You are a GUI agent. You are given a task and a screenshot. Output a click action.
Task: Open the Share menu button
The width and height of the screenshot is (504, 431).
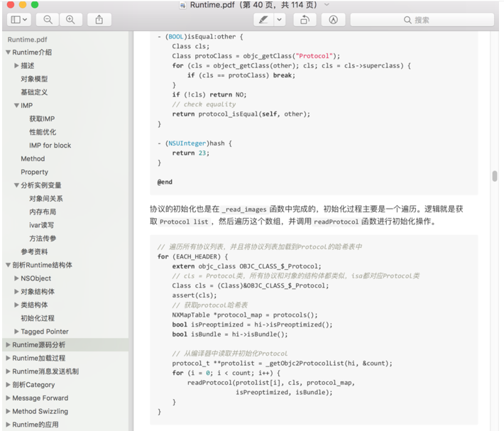click(x=99, y=20)
